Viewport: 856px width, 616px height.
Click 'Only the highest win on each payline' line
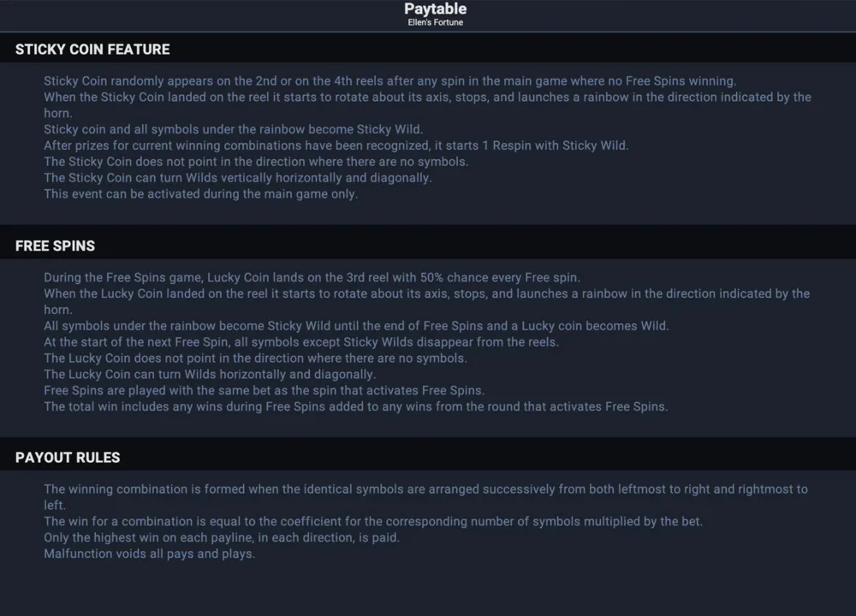(x=222, y=537)
